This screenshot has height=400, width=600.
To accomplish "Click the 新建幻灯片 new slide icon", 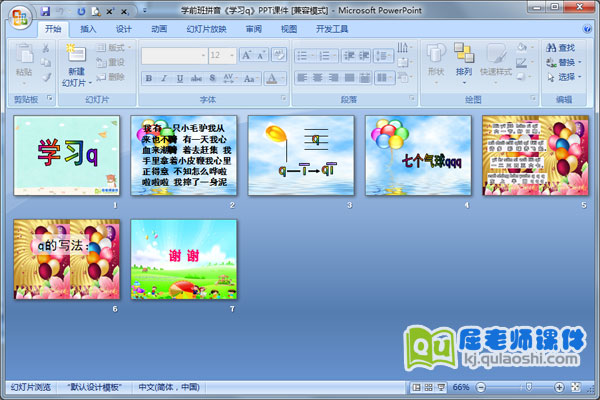I will point(75,54).
